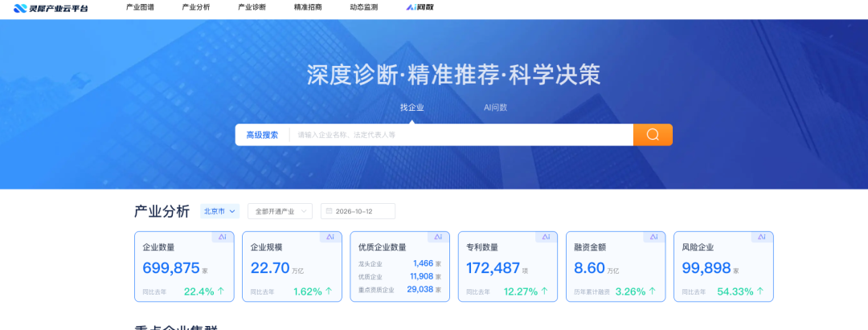Screen dimensions: 868x330
Task: Open the 产业诊断 menu
Action: point(252,8)
